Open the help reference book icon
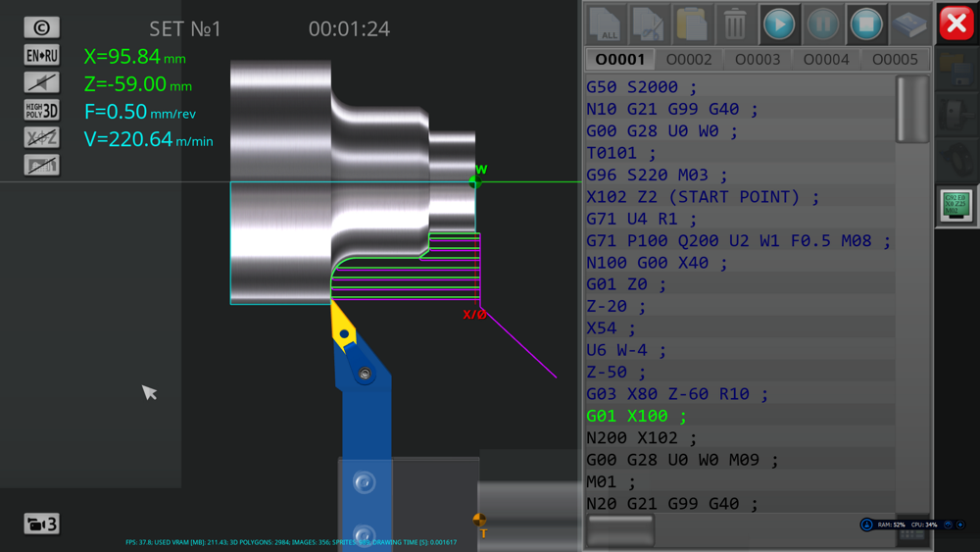This screenshot has width=980, height=552. (909, 25)
